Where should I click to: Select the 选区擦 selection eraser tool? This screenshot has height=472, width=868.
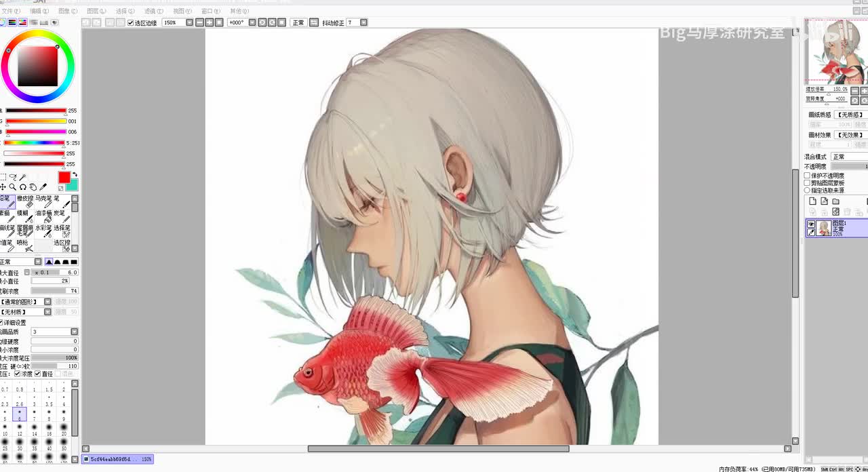coord(62,245)
